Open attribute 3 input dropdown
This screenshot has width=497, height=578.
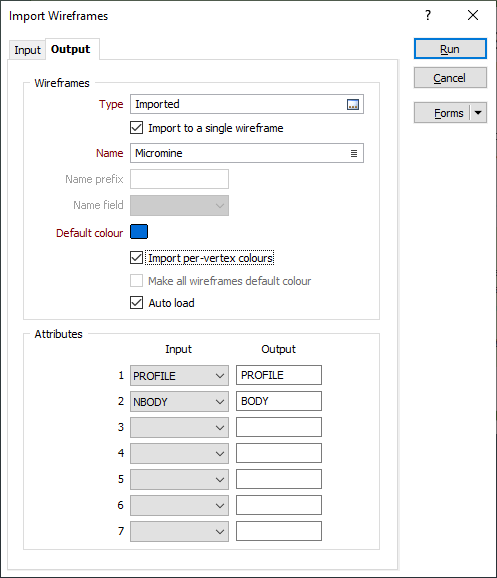179,427
